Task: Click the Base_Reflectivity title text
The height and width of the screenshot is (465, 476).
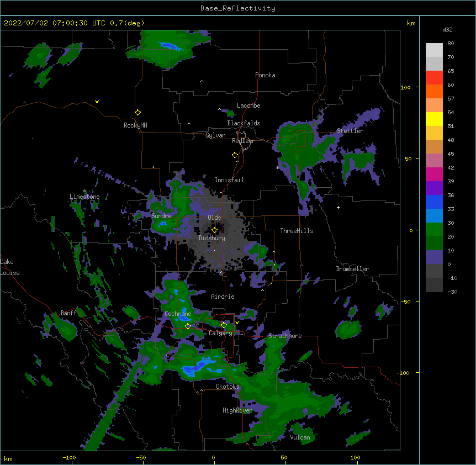Action: 238,8
